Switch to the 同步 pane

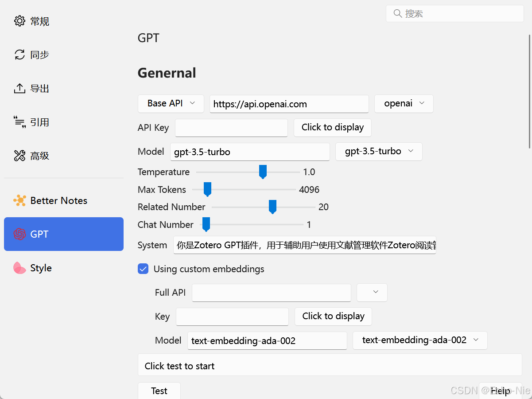click(64, 55)
